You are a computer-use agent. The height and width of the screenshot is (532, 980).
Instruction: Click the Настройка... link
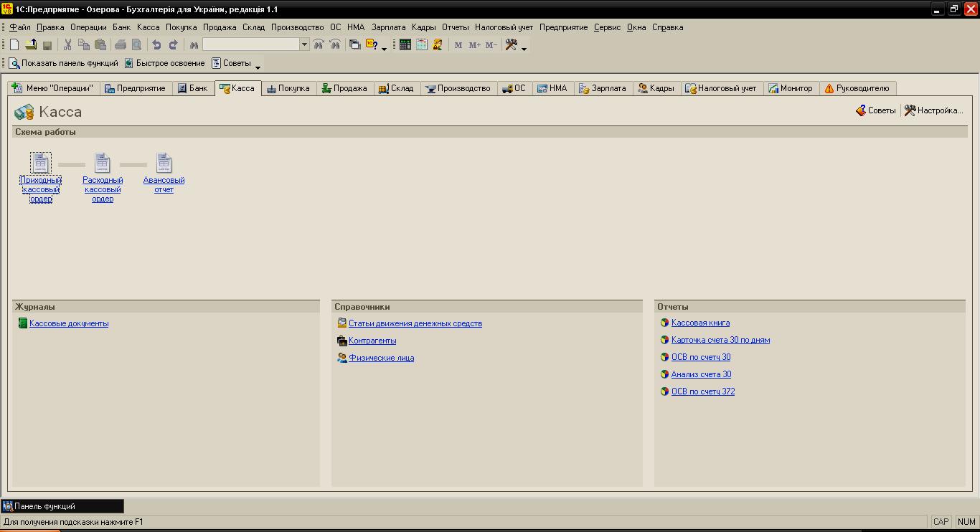[x=933, y=110]
